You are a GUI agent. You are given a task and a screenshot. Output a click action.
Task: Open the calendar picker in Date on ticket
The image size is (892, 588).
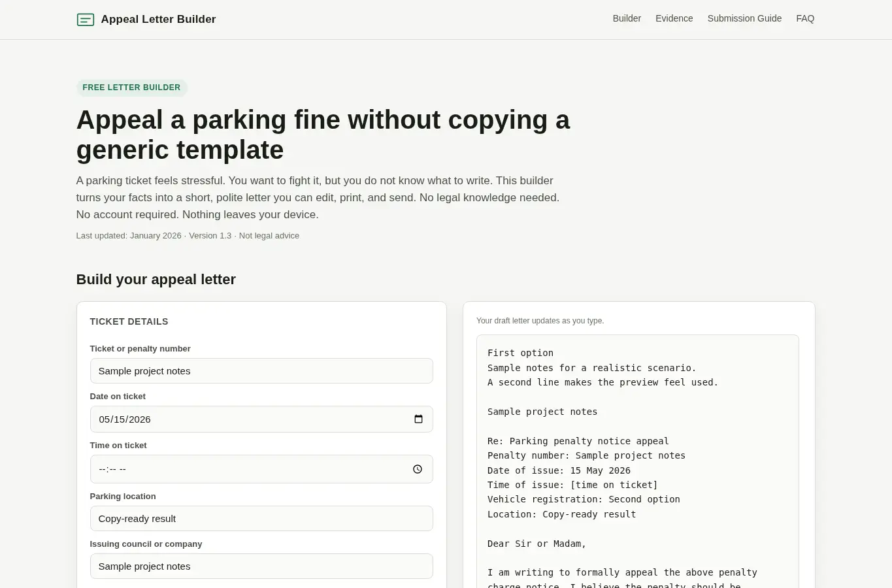418,419
